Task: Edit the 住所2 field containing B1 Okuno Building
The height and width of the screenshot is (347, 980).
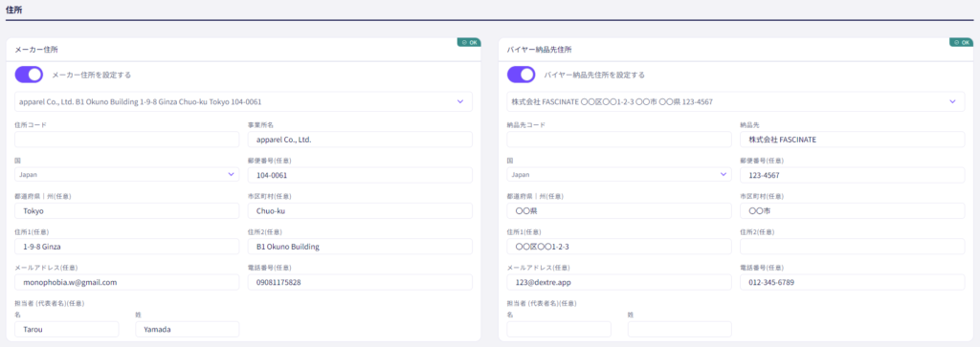Action: pyautogui.click(x=360, y=246)
